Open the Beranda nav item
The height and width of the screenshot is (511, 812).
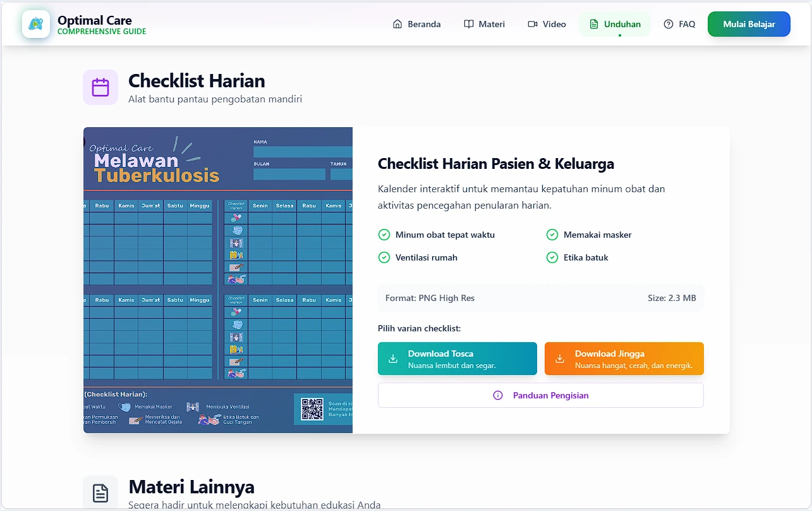tap(416, 24)
